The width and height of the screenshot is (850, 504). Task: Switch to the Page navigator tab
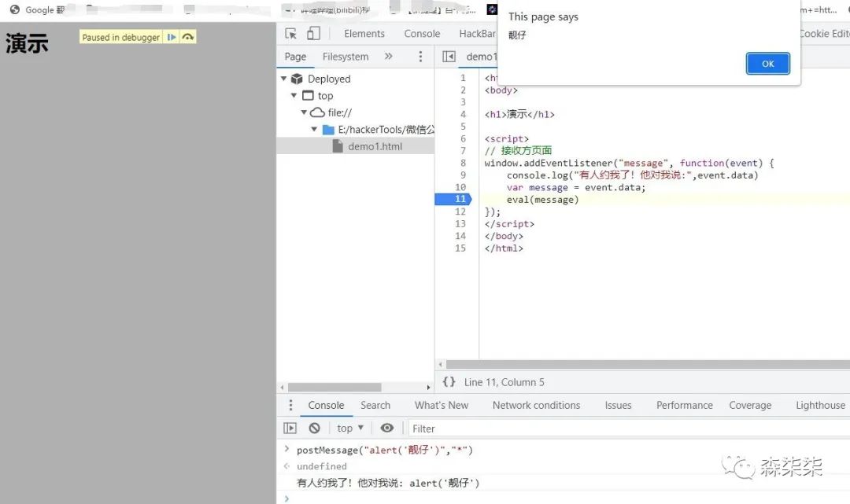pyautogui.click(x=295, y=57)
